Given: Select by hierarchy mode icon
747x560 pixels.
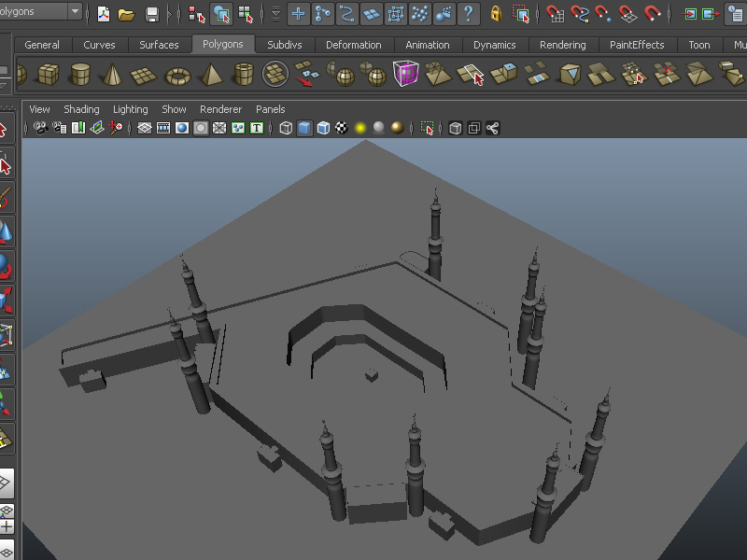Looking at the screenshot, I should (x=197, y=14).
